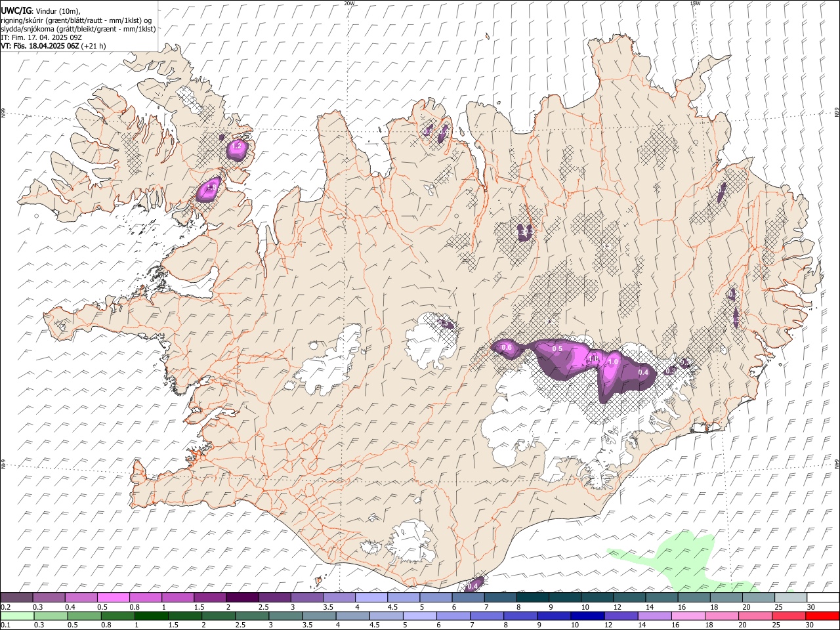This screenshot has height=630, width=840.
Task: Pick the 4–4.5 lavender swatch in purple row
Action: [371, 598]
